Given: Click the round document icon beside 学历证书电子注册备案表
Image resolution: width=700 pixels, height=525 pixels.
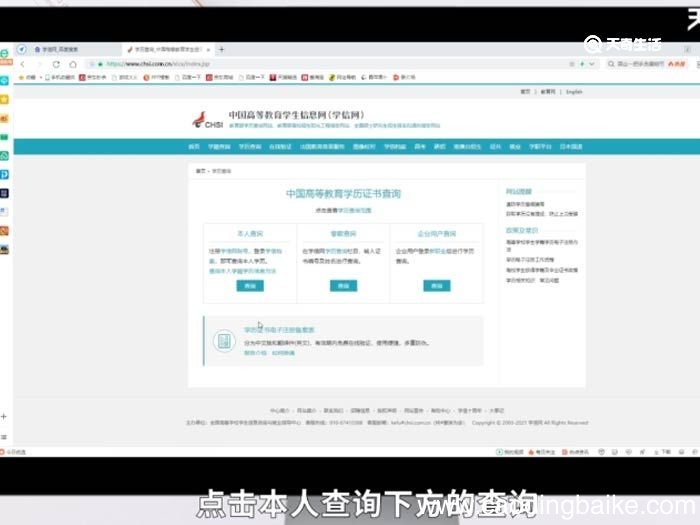Looking at the screenshot, I should point(224,342).
